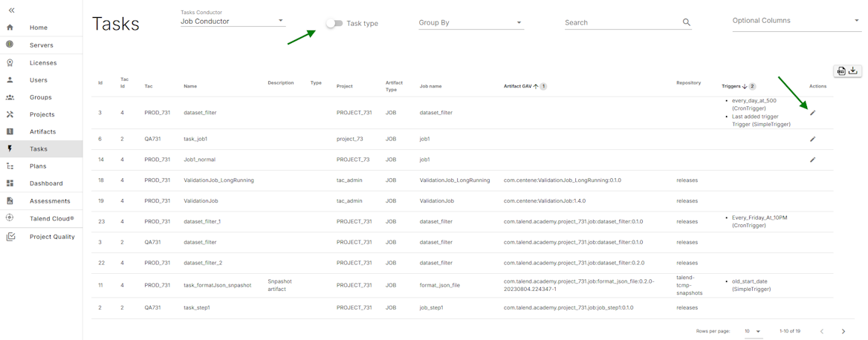Click the edit pencil for dataset_filter task
Image resolution: width=868 pixels, height=340 pixels.
pyautogui.click(x=812, y=113)
